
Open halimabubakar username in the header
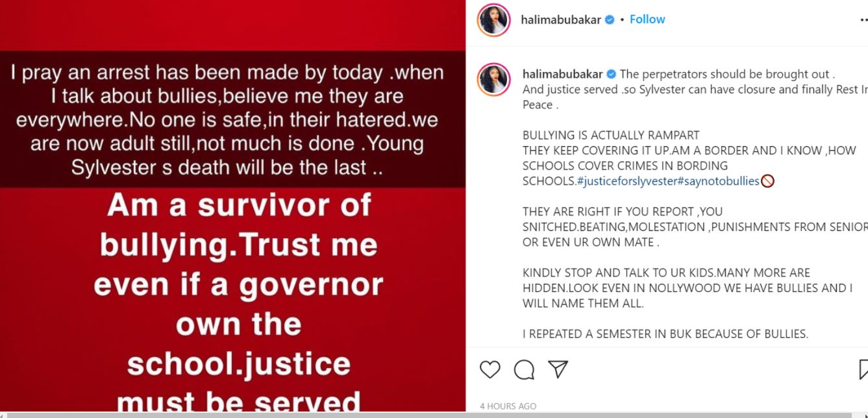[x=560, y=19]
